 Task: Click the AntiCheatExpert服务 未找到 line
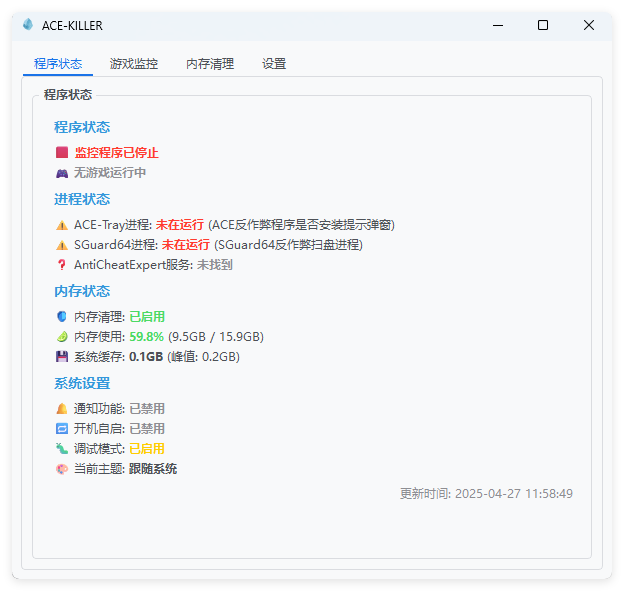pos(153,265)
